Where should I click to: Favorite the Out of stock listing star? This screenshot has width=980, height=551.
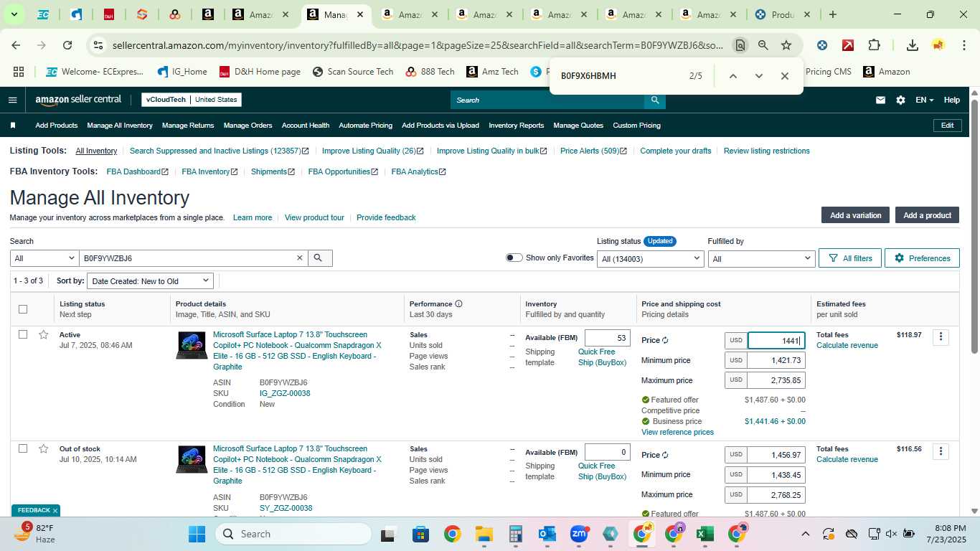pos(44,448)
